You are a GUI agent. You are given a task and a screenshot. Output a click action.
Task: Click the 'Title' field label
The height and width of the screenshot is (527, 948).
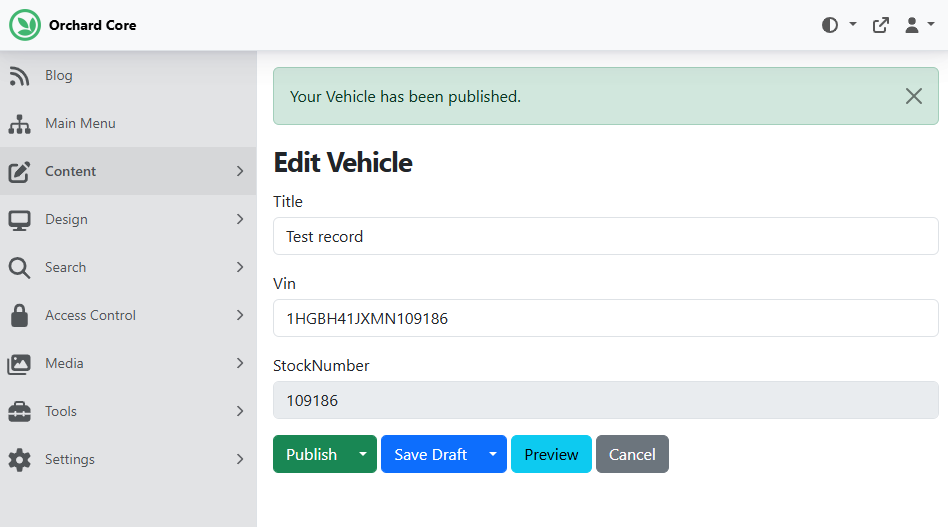(288, 201)
